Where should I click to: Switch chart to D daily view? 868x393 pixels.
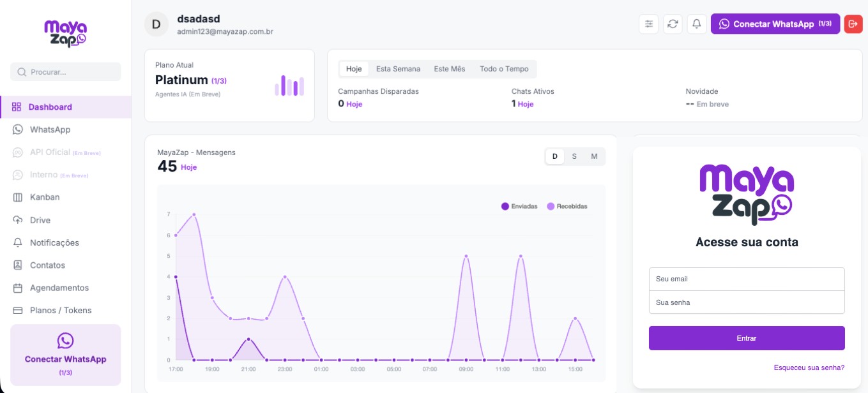tap(554, 156)
